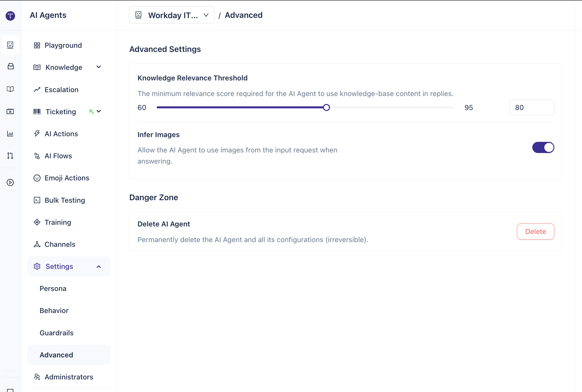Click the relevance threshold slider handle

[326, 107]
